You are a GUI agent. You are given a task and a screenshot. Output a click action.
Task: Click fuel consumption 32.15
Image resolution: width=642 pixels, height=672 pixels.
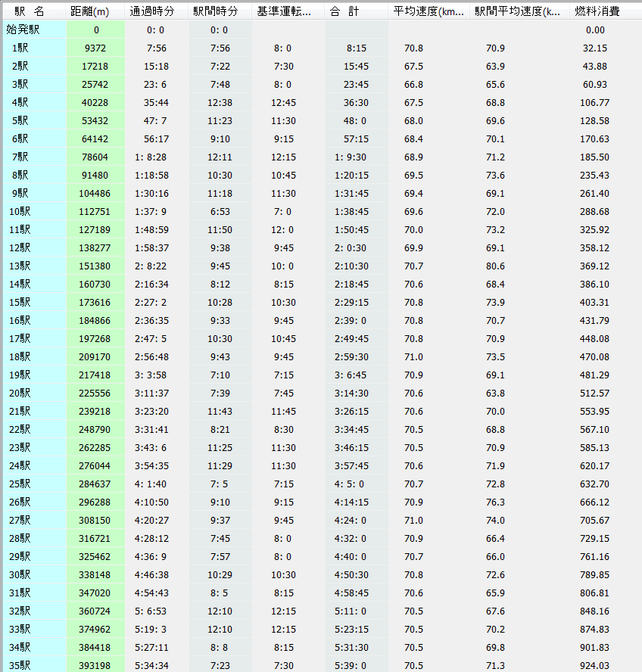(x=595, y=48)
